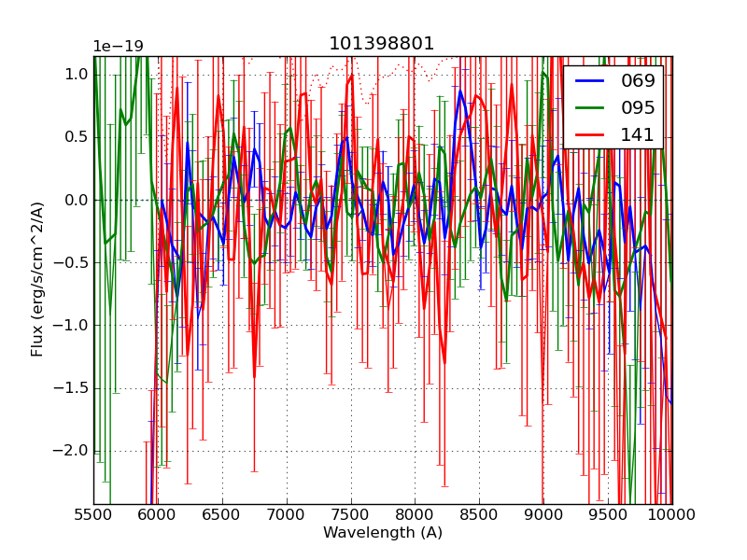Click the plot title 101398801

(x=382, y=44)
